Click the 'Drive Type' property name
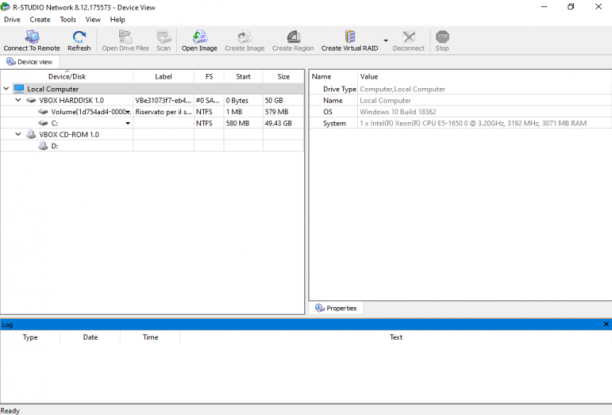The image size is (612, 415). [340, 89]
